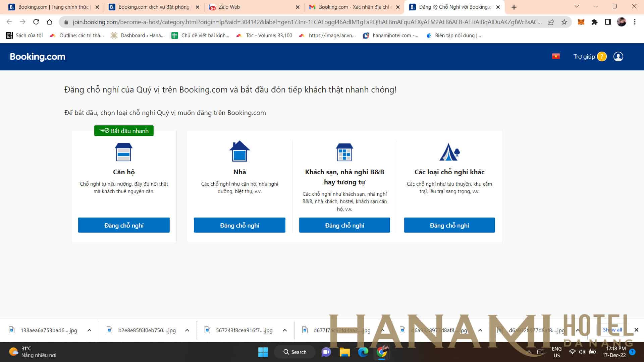Click the Căn hộ apartment icon
644x362 pixels.
(124, 152)
